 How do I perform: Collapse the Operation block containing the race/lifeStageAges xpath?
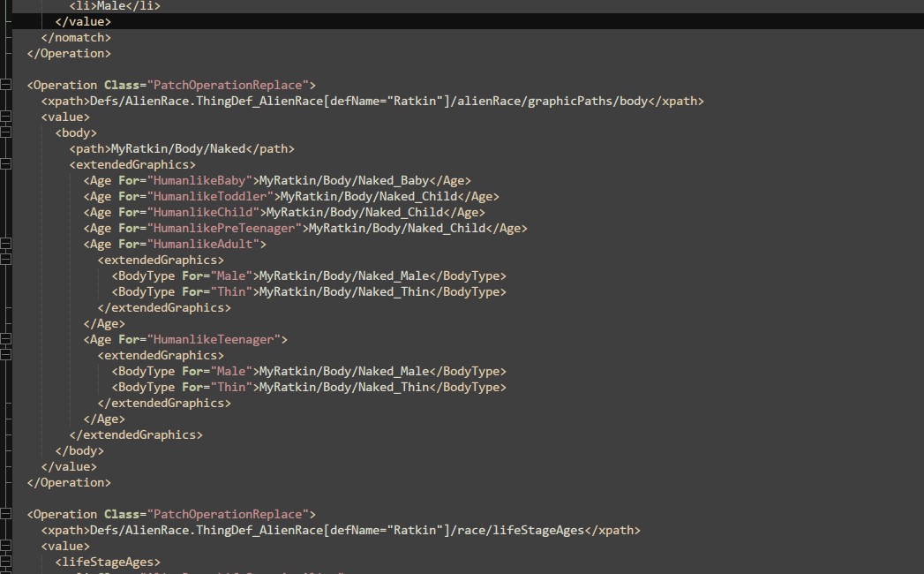tap(5, 515)
